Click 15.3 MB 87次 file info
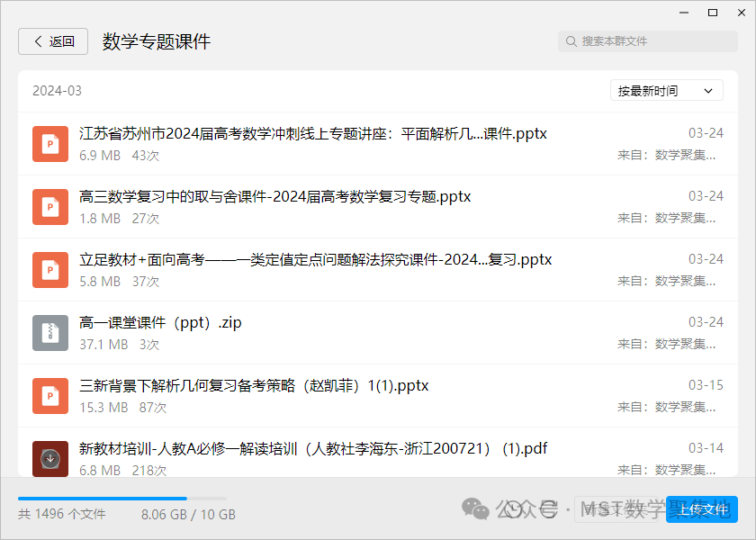The width and height of the screenshot is (756, 540). pos(123,408)
